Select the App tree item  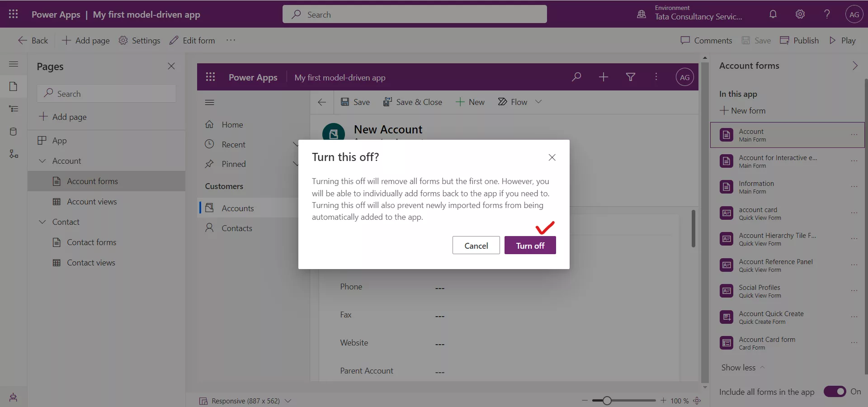[106, 141]
